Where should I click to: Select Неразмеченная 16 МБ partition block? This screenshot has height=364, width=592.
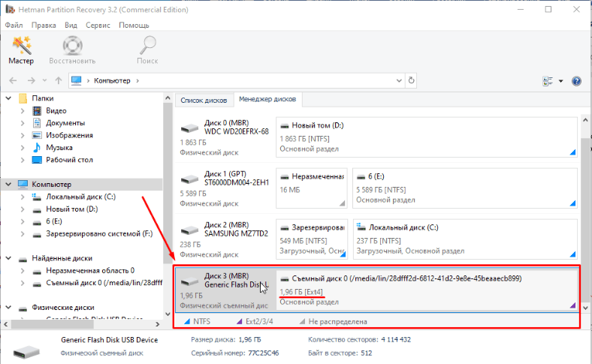click(x=312, y=188)
